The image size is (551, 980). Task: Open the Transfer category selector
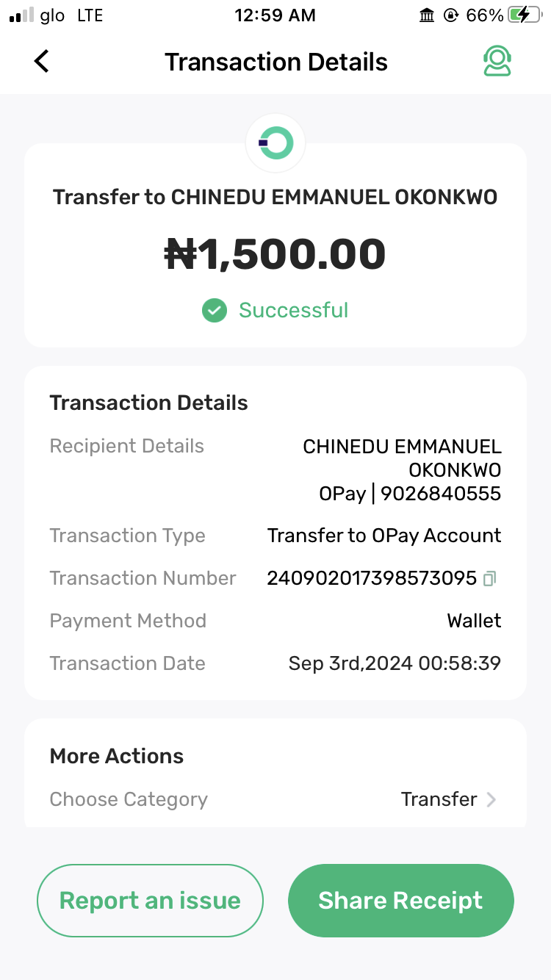(x=439, y=799)
